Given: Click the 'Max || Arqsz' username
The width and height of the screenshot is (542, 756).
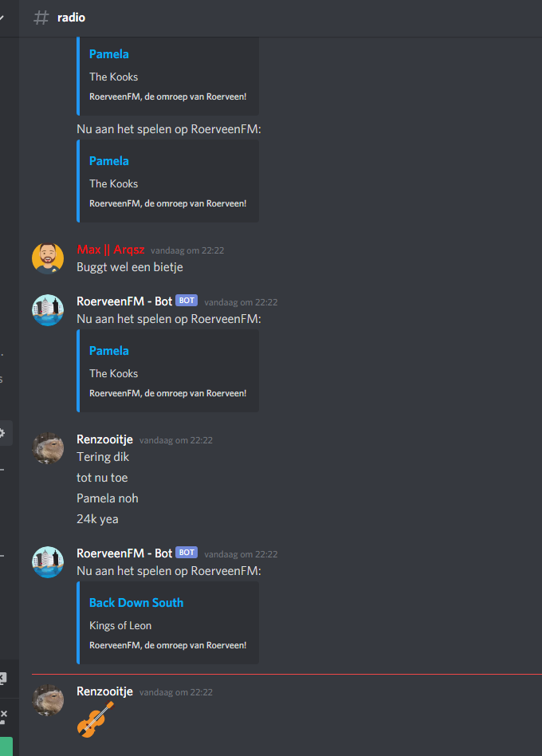Looking at the screenshot, I should click(x=110, y=250).
